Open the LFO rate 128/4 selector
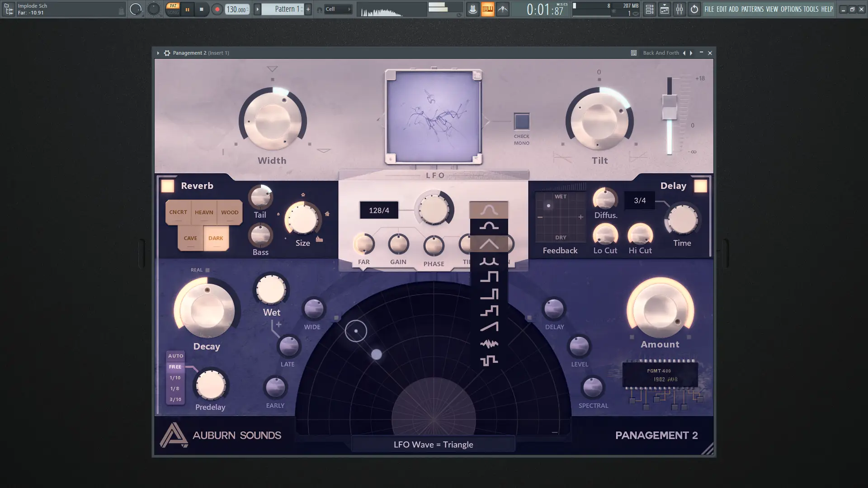This screenshot has width=868, height=488. pyautogui.click(x=379, y=210)
